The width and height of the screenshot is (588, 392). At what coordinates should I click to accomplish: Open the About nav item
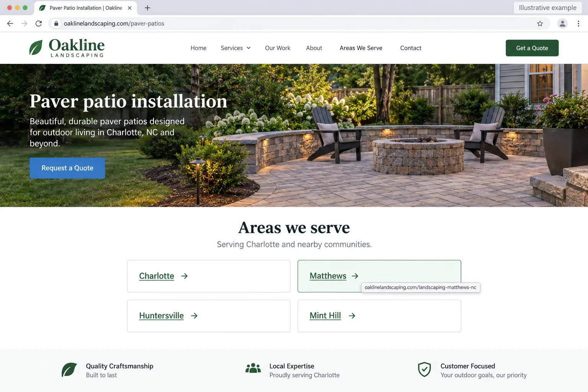314,48
